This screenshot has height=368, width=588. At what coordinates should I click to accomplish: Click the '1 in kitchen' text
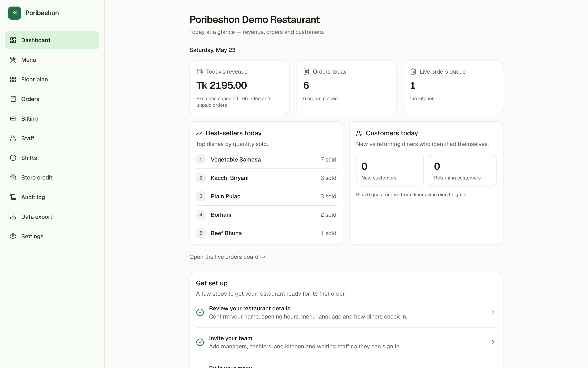422,99
